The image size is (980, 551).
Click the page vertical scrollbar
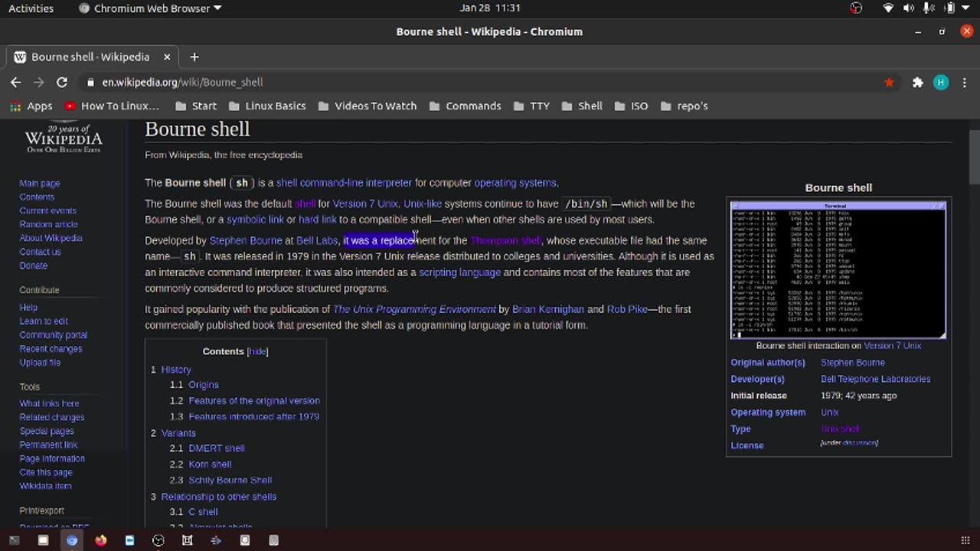[x=974, y=158]
